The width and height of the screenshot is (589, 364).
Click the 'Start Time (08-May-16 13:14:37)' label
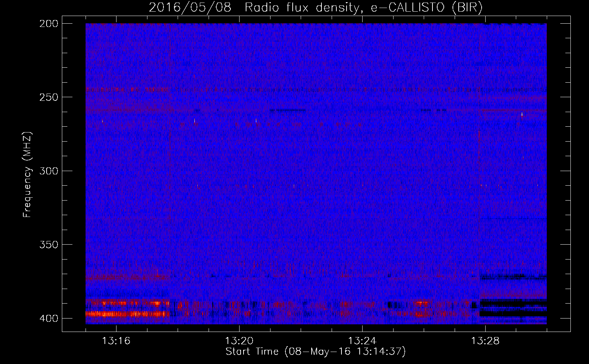point(316,352)
